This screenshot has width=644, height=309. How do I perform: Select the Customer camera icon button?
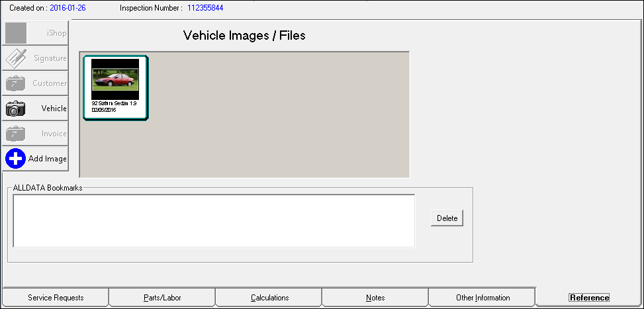16,83
